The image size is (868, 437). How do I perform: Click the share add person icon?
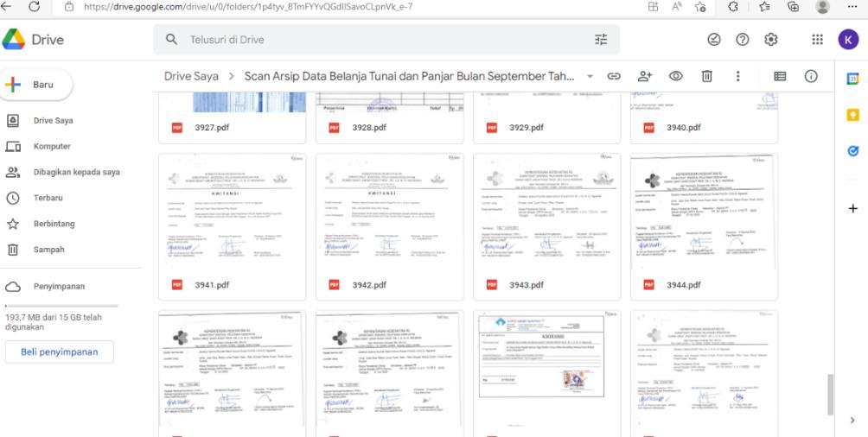tap(645, 76)
